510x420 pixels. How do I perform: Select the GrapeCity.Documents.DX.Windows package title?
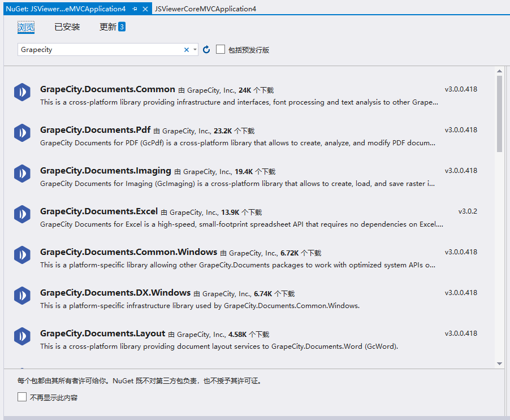(115, 293)
